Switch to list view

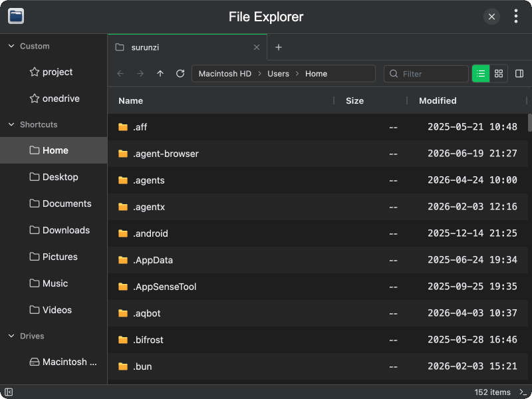coord(481,74)
